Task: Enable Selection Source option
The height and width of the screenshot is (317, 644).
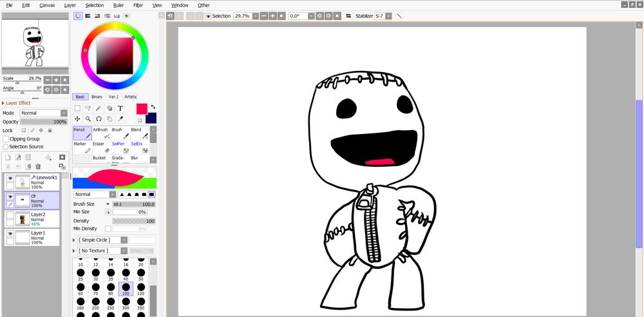Action: (6, 146)
